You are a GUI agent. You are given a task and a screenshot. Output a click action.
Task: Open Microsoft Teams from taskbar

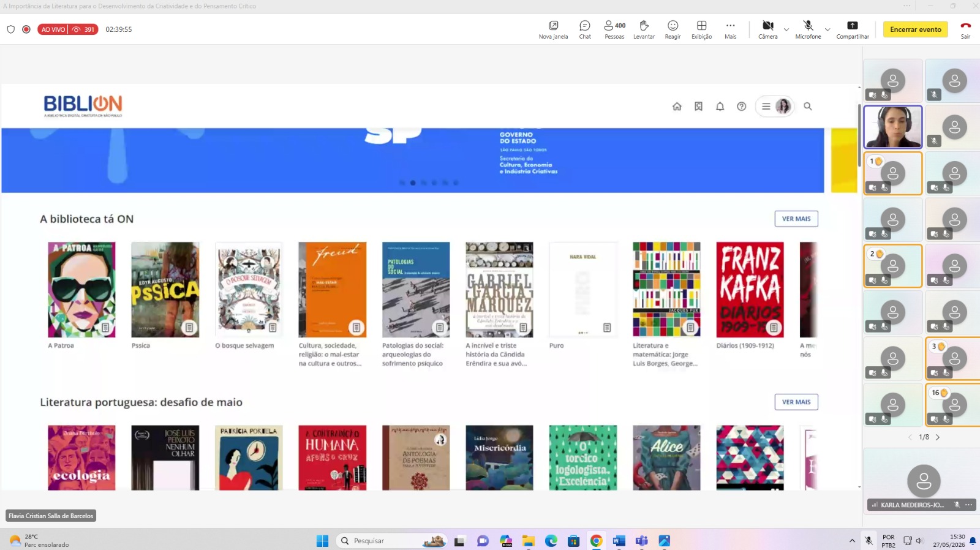click(x=641, y=541)
